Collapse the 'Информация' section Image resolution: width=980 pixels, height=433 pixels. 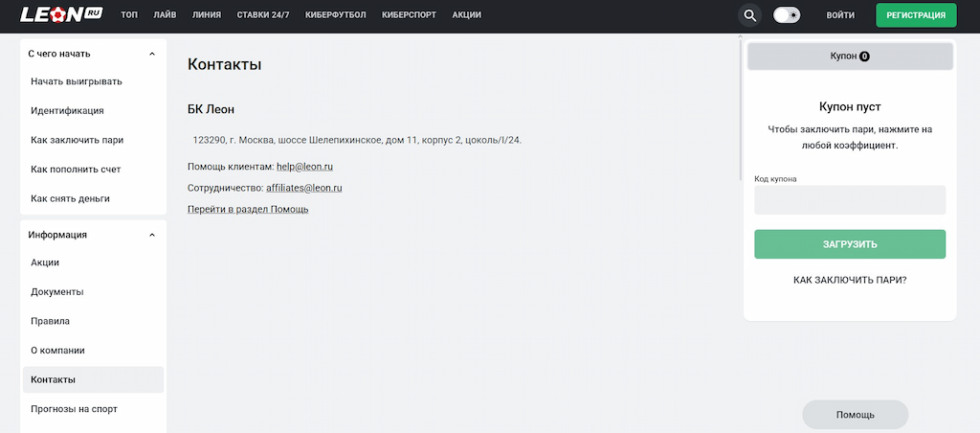(x=152, y=236)
